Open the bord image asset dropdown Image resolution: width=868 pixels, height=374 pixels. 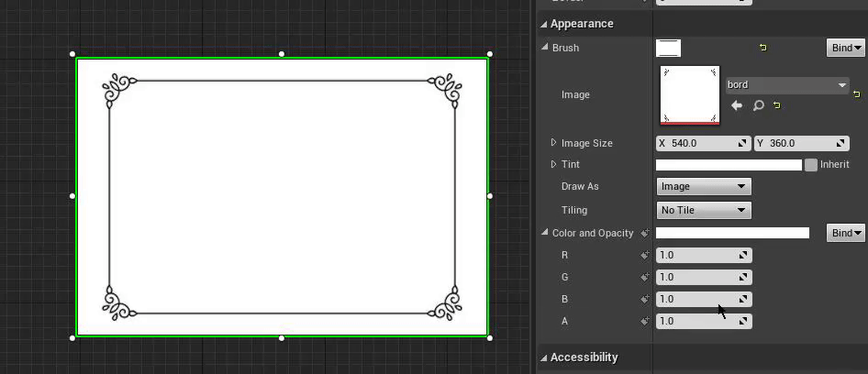[787, 85]
